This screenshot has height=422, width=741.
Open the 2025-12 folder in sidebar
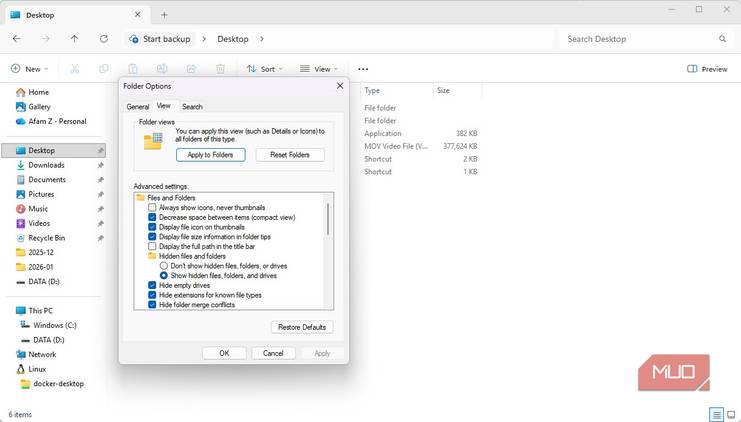click(x=34, y=252)
